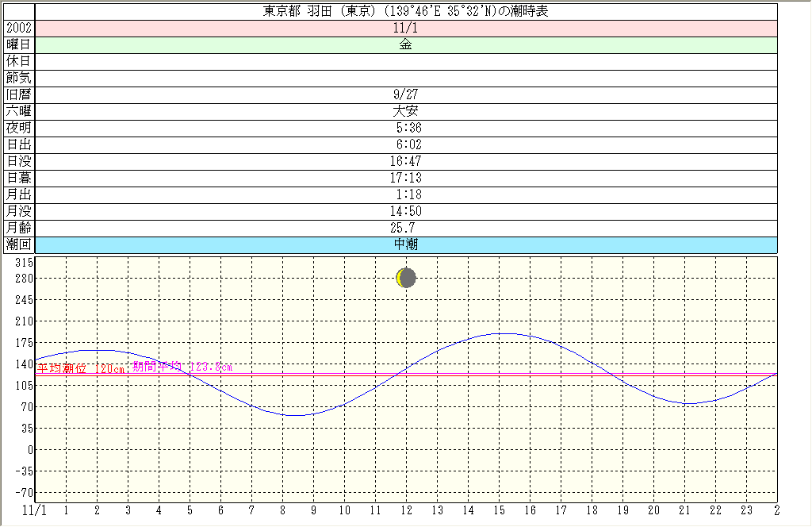Click the 2002 year label
The height and width of the screenshot is (527, 812).
[18, 28]
